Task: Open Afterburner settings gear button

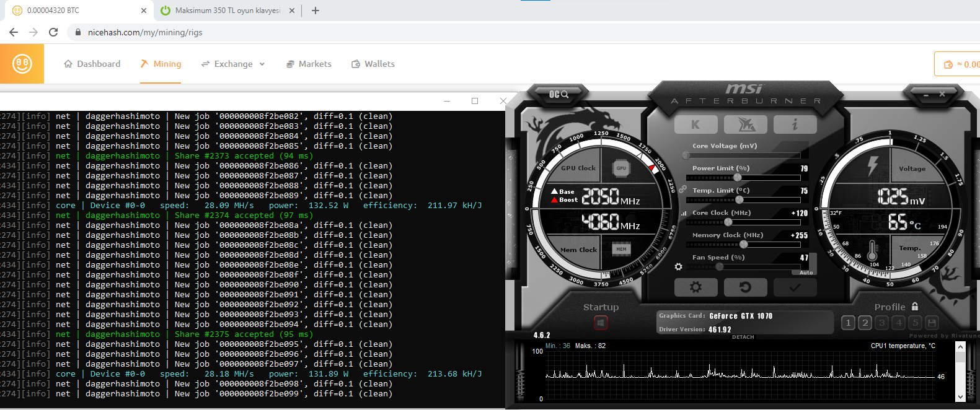Action: pyautogui.click(x=695, y=287)
